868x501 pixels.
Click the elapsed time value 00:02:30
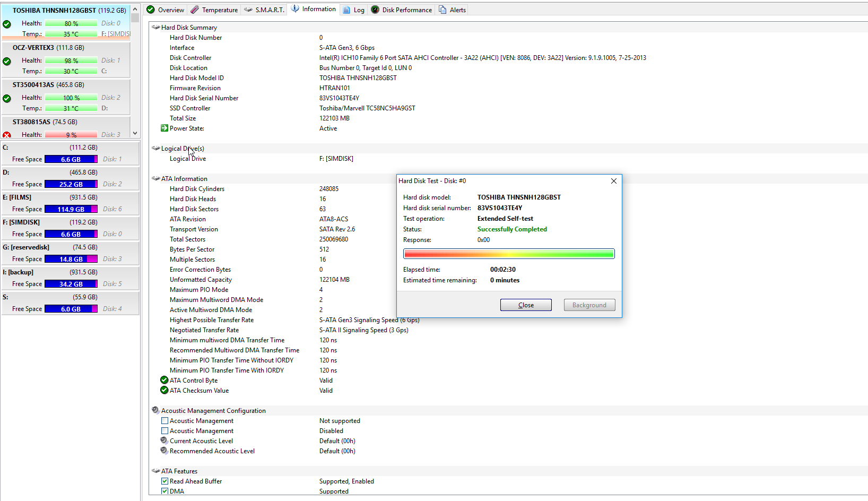point(503,270)
